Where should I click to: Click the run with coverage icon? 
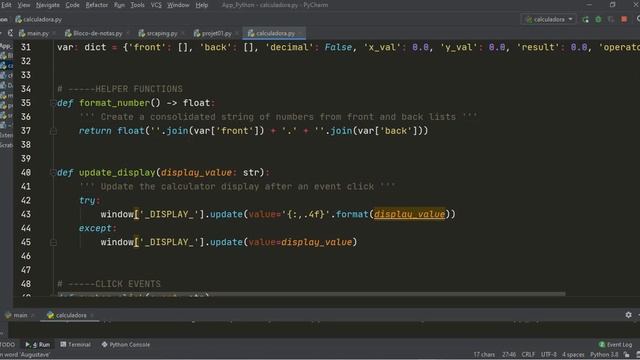point(611,19)
